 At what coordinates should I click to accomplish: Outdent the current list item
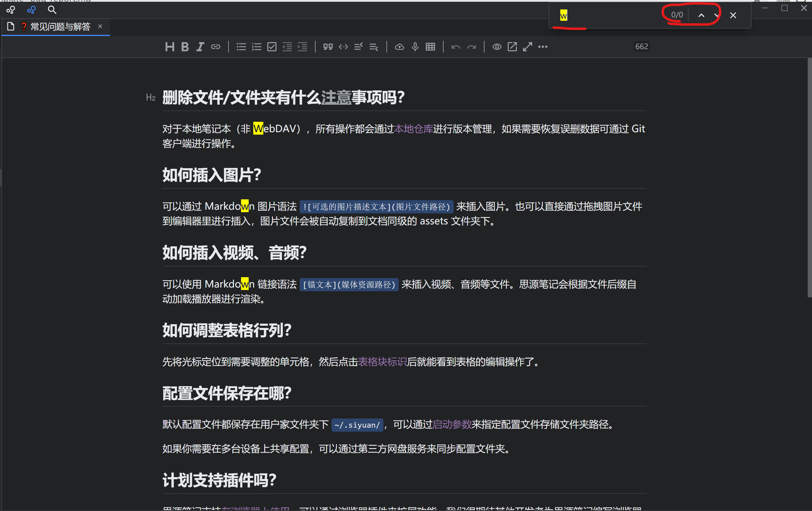[287, 47]
